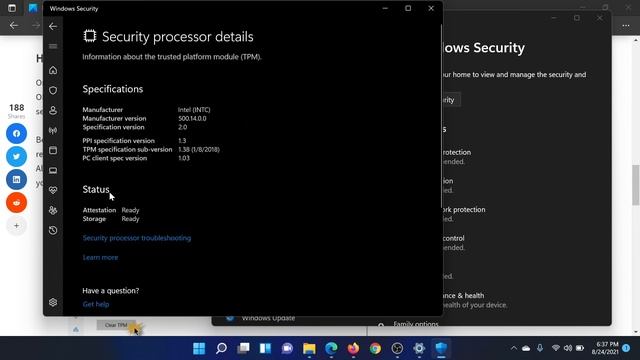Open the hamburger navigation menu
Screen dimensions: 640x360
pos(53,46)
